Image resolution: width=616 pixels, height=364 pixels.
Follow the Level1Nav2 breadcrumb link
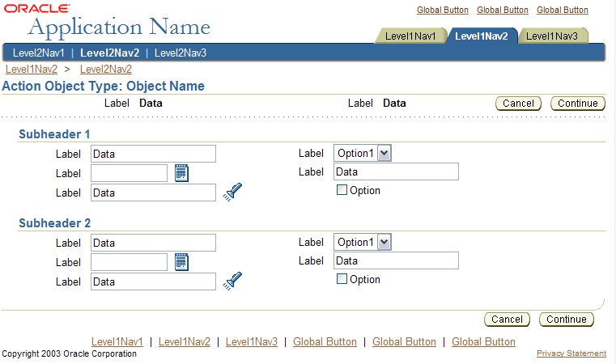click(x=32, y=70)
